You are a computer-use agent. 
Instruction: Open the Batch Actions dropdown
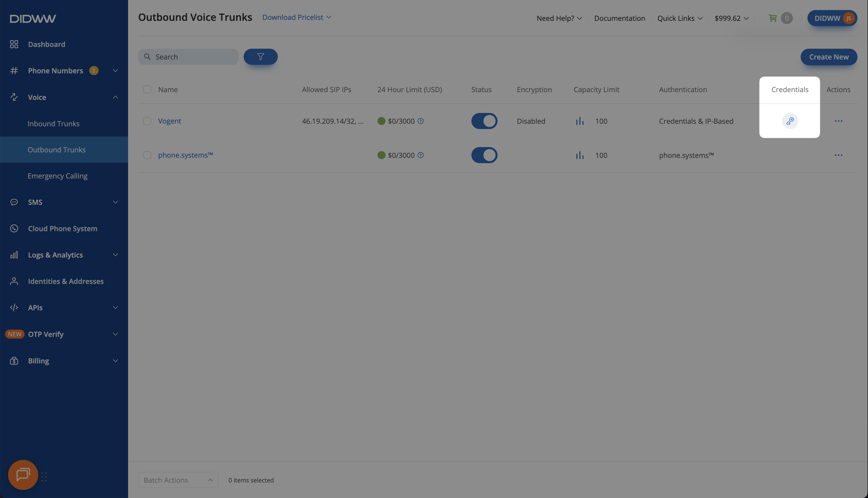click(x=178, y=480)
